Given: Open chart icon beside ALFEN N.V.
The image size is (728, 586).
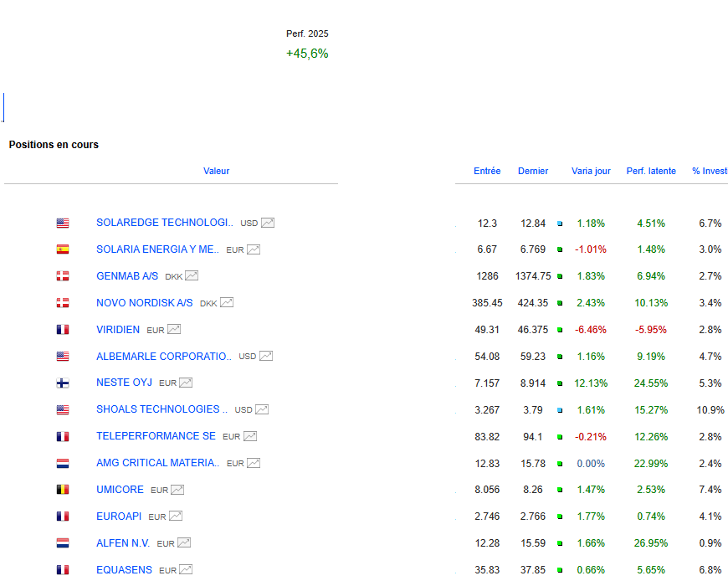Looking at the screenshot, I should (184, 542).
